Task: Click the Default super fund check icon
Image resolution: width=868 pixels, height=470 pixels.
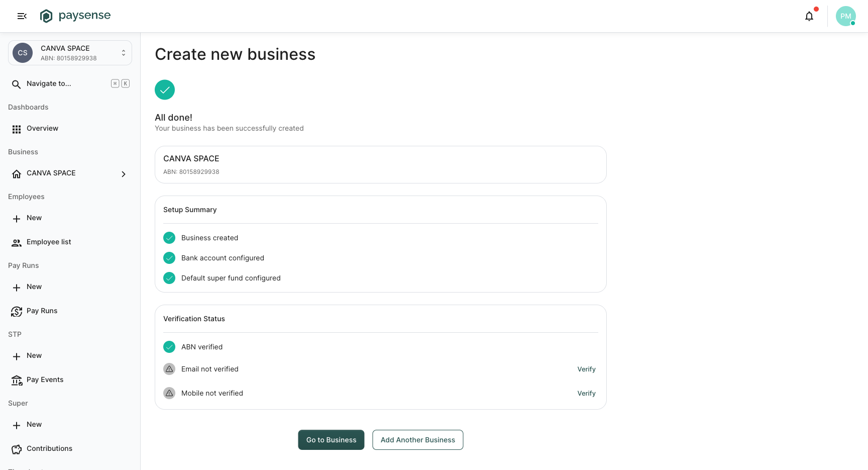Action: [169, 278]
